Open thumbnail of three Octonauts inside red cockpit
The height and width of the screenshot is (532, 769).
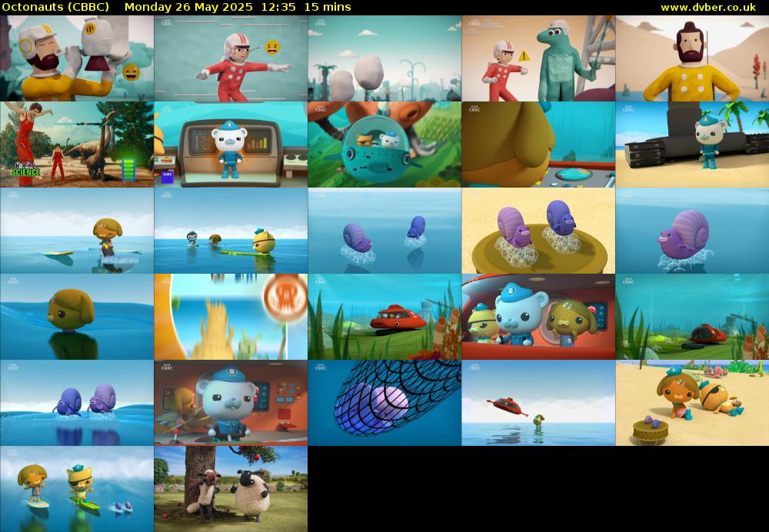tap(538, 317)
